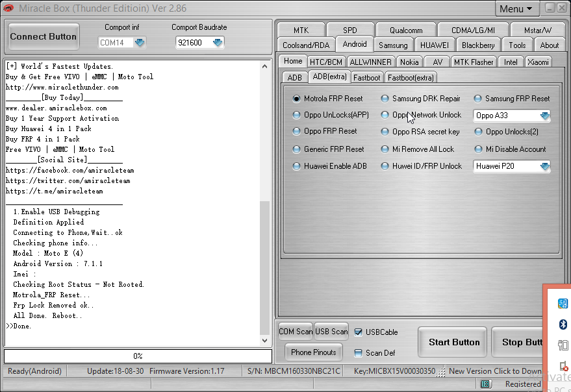Open the Comport Baudrate 921600 dropdown
Screen dimensions: 571x392
coord(218,43)
